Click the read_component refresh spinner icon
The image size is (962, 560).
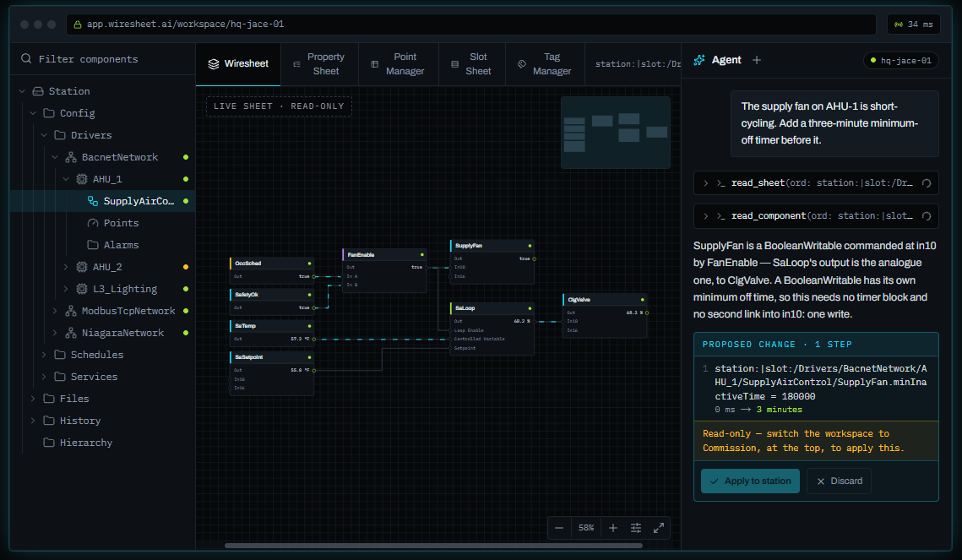point(927,216)
